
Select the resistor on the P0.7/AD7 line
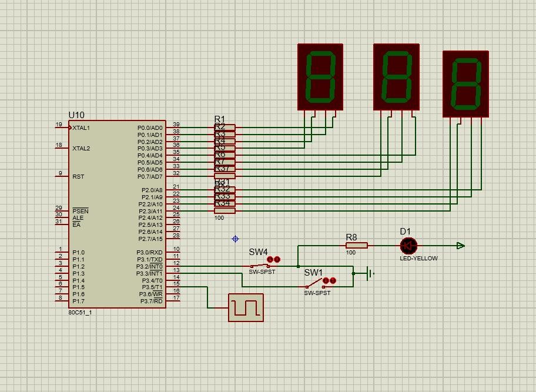(225, 176)
